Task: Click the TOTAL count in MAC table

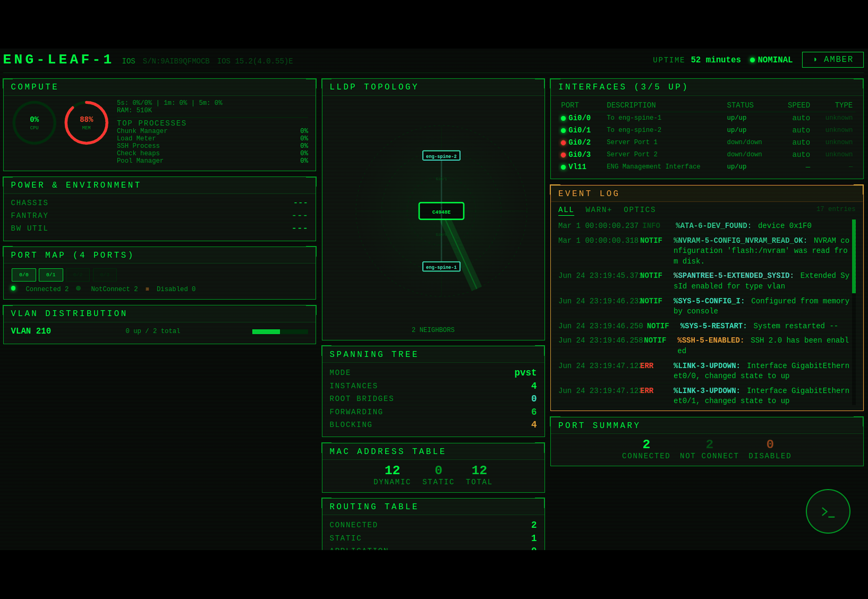Action: (x=479, y=470)
